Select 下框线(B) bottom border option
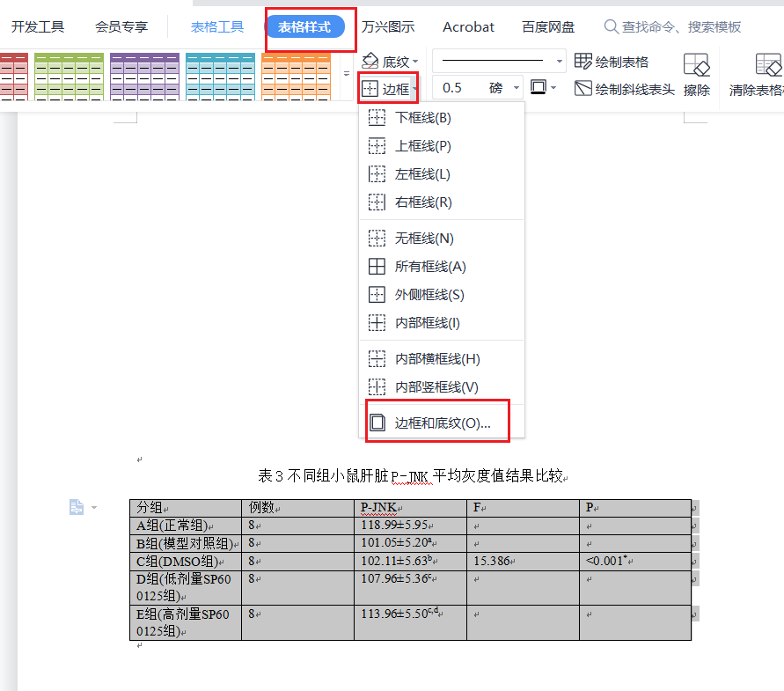The height and width of the screenshot is (691, 784). coord(422,118)
